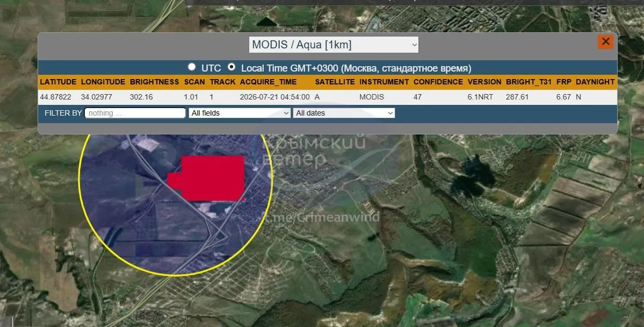644x327 pixels.
Task: Select the Local Time GMT+0300 radio button
Action: [231, 67]
